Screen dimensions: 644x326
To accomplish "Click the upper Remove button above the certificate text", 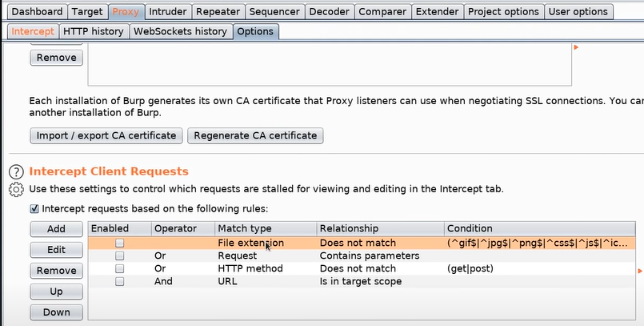I will pos(56,58).
